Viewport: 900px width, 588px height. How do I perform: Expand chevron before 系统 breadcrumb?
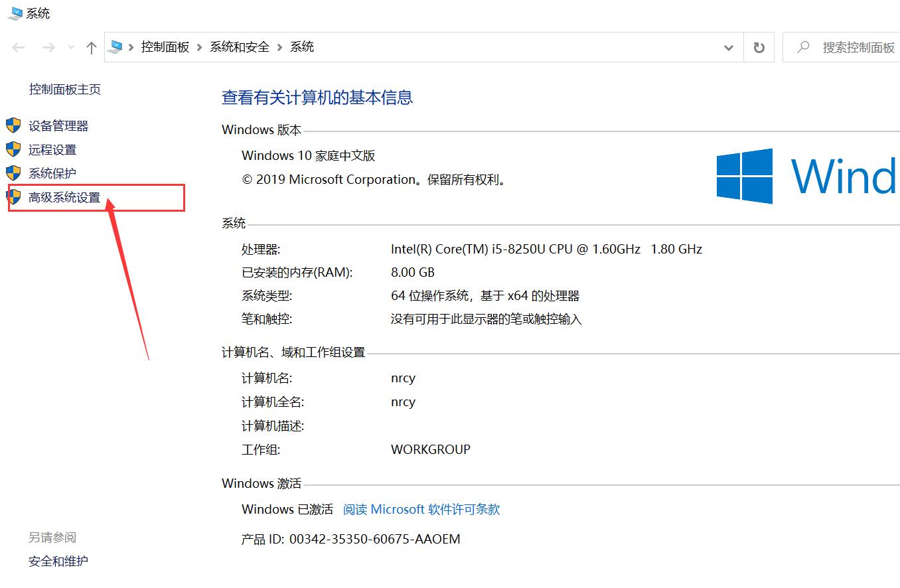pos(279,47)
